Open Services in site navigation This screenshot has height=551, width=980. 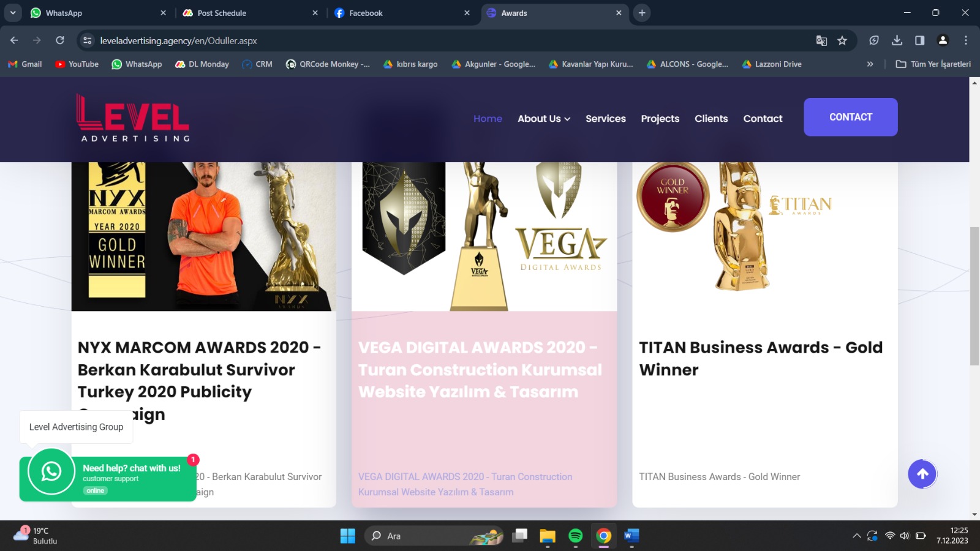click(606, 119)
